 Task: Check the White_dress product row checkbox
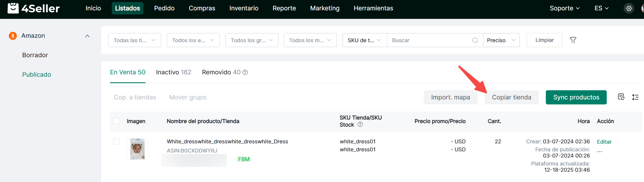click(x=117, y=142)
